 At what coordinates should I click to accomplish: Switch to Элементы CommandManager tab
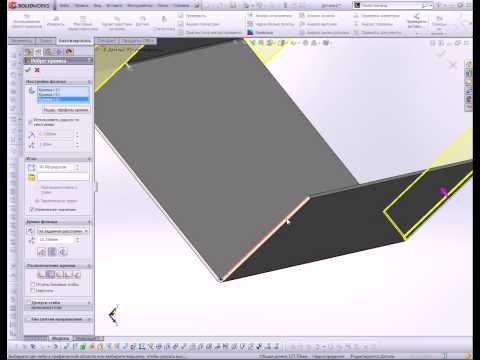coord(22,41)
